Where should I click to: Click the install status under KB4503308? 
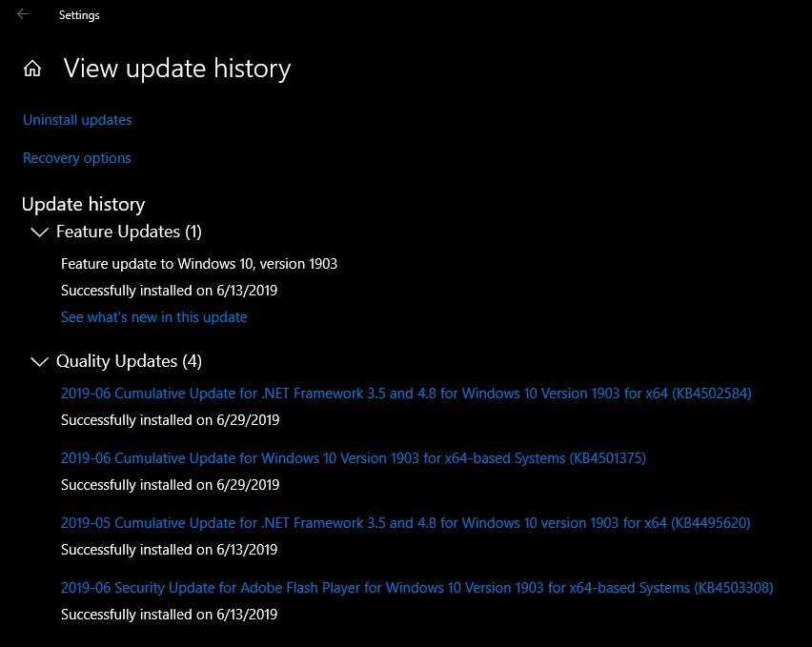click(169, 615)
